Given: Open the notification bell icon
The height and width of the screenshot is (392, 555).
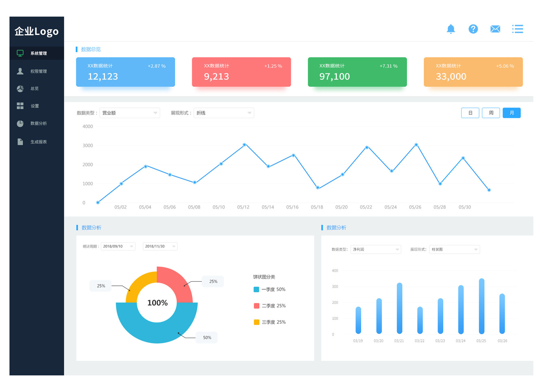Looking at the screenshot, I should tap(451, 29).
